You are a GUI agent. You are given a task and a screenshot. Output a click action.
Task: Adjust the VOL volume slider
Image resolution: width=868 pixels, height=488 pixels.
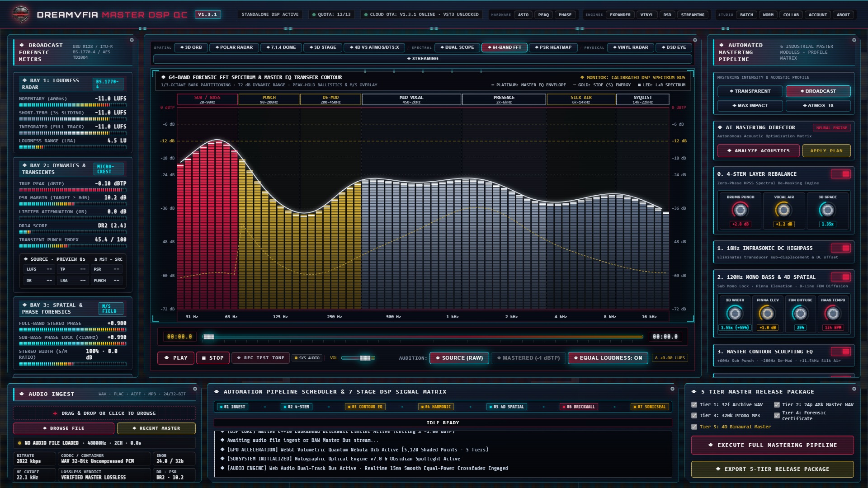coord(358,358)
